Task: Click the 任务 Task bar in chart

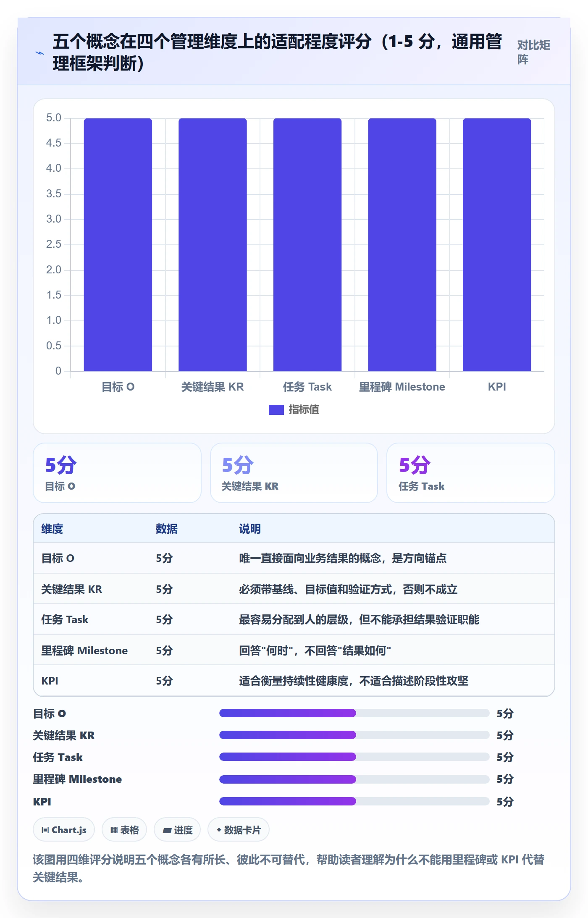Action: point(307,245)
